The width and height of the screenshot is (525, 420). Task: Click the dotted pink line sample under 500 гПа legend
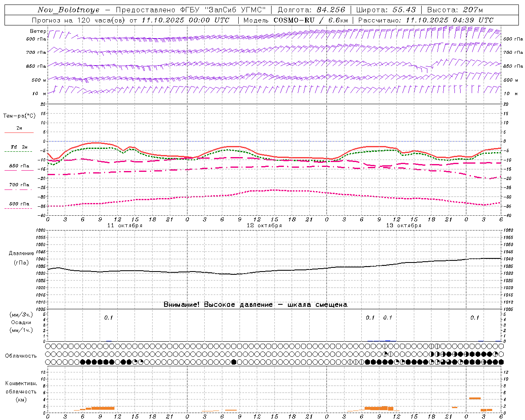[x=18, y=208]
